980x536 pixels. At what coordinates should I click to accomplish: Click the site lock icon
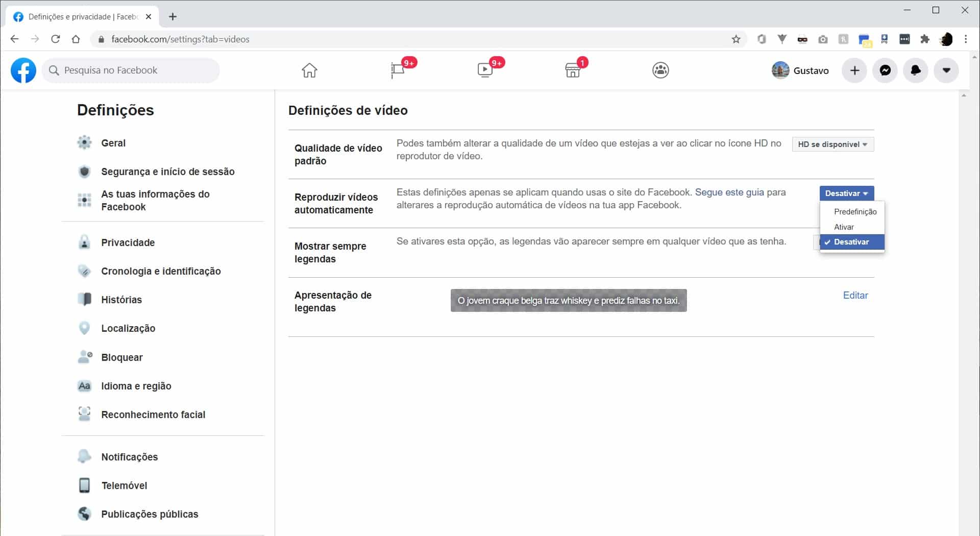[x=101, y=39]
